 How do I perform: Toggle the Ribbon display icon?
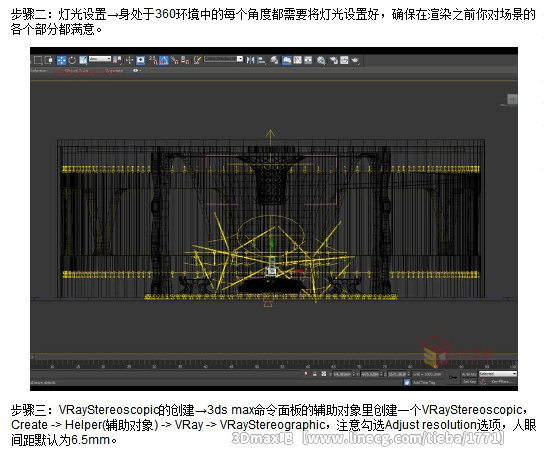[287, 60]
